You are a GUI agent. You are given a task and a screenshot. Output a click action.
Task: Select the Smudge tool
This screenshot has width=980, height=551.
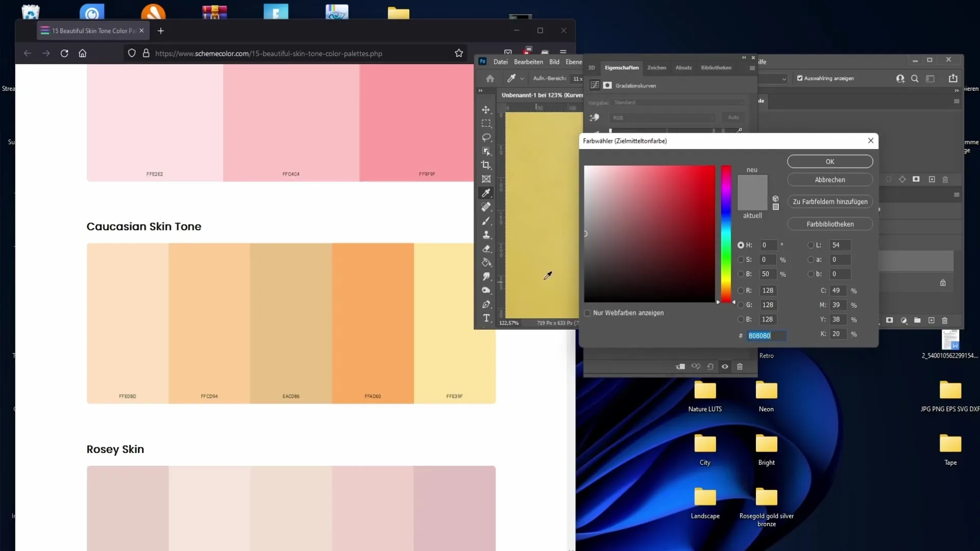pyautogui.click(x=486, y=277)
